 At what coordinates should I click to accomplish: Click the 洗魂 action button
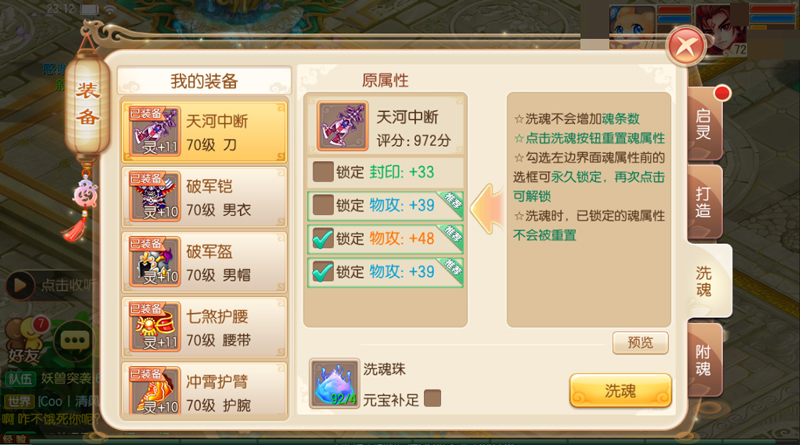(620, 391)
